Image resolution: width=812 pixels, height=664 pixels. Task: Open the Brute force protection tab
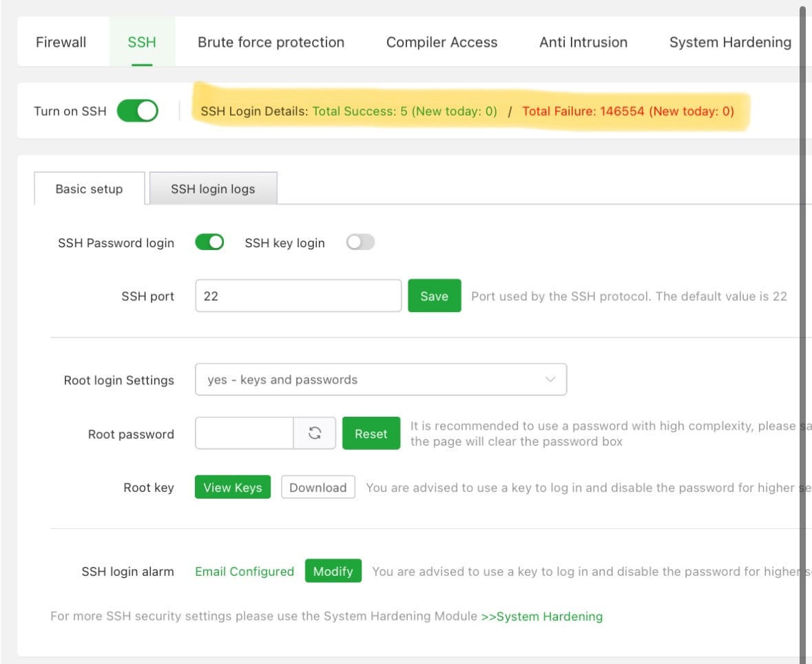pos(271,42)
